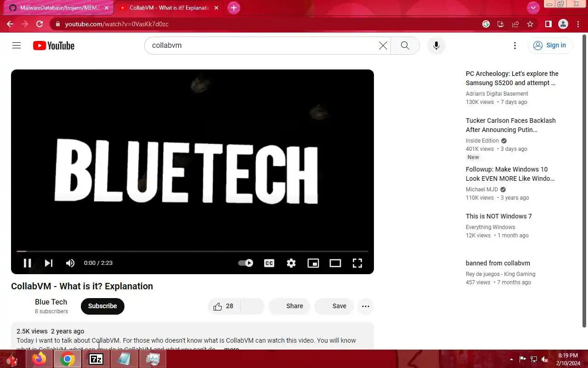Screen dimensions: 588x368
Task: Open banned from collabvm video
Action: coord(498,263)
